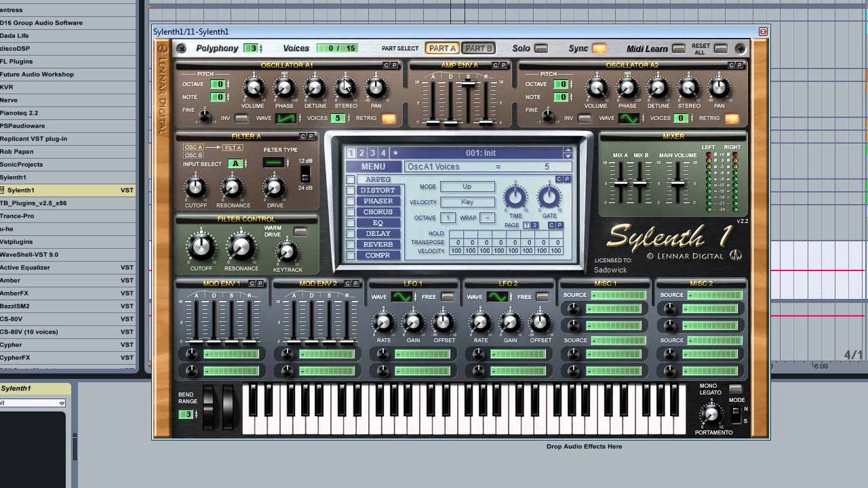Select the Part B tab
Viewport: 868px width, 488px height.
click(x=478, y=48)
